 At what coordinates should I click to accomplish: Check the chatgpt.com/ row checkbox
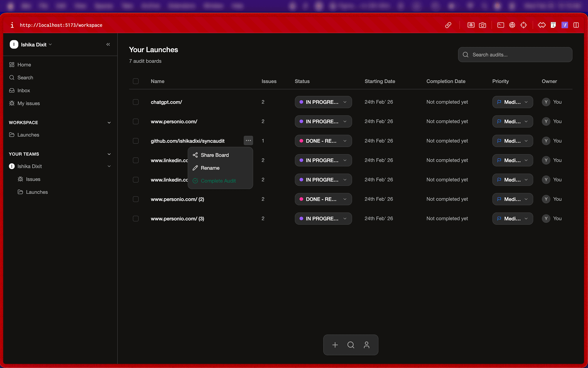136,102
